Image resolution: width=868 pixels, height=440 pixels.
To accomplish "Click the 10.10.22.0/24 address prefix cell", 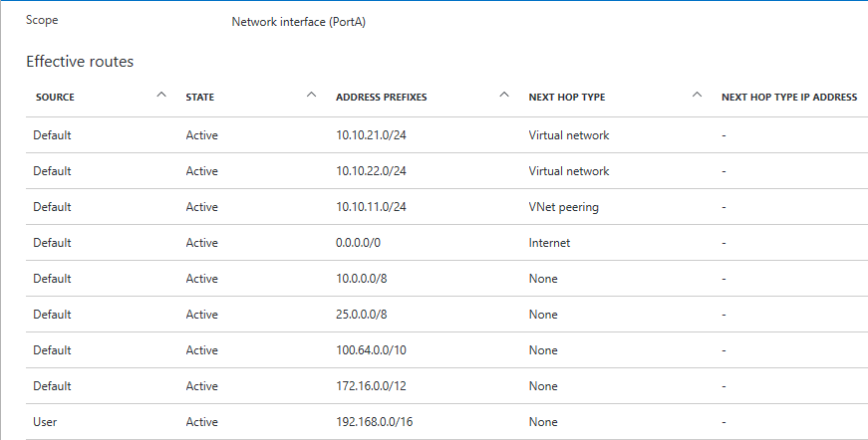I will [x=371, y=171].
